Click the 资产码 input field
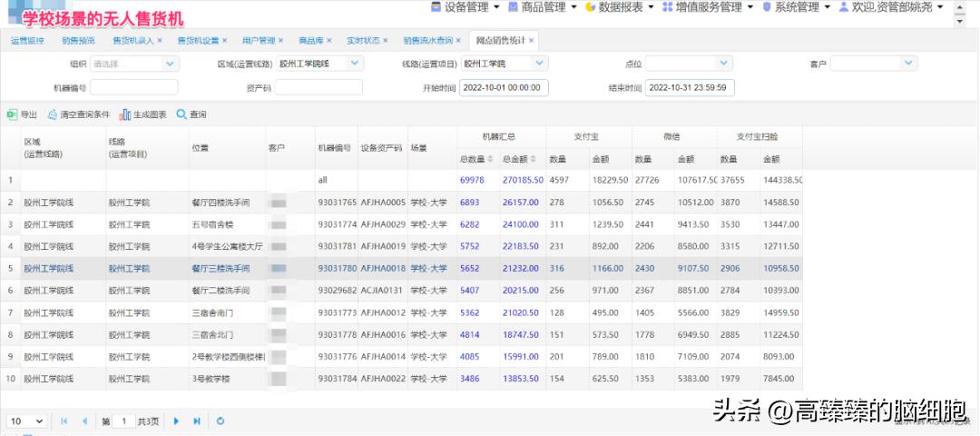The image size is (980, 436). pos(318,87)
